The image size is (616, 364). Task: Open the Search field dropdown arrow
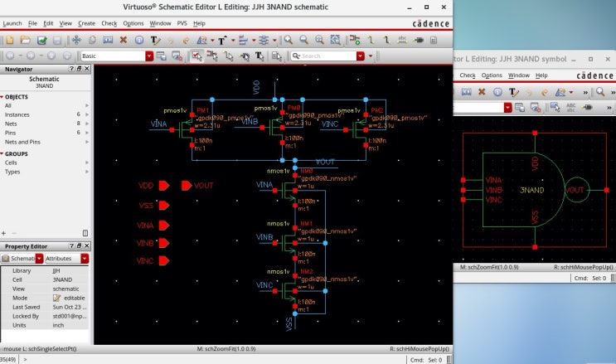tap(361, 56)
